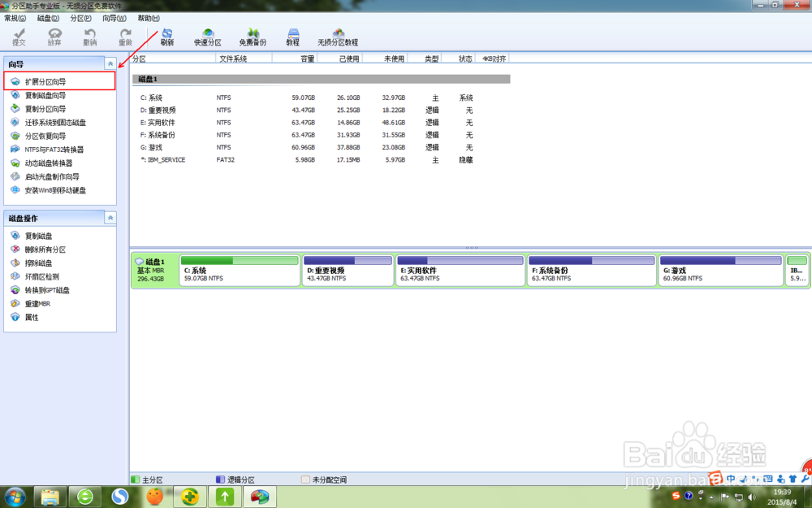Open the 启动光盘制作向导
Viewport: 812px width, 508px height.
[x=52, y=176]
